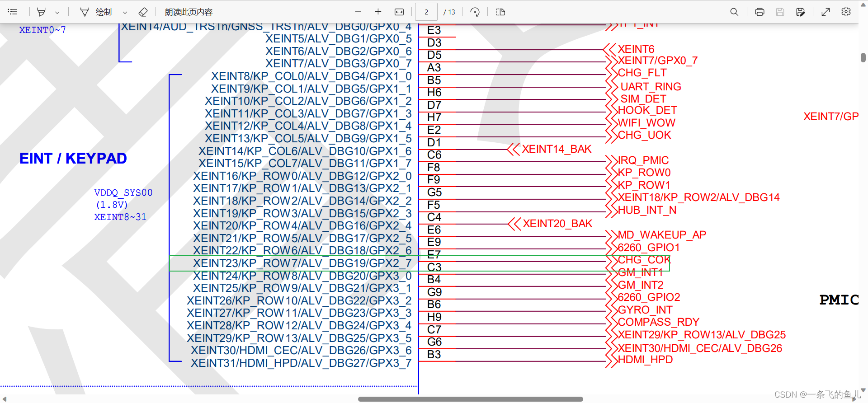
Task: Click pin XEINT16/KP_ROW0/ALV_DBG12/GPX2_0
Action: (x=302, y=176)
